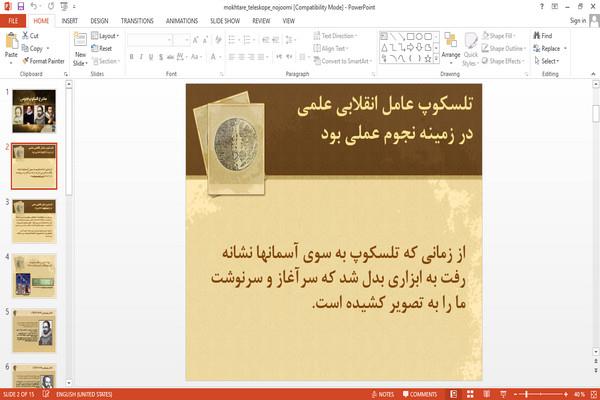This screenshot has width=600, height=400.
Task: Select slide 4 thumbnail
Action: pyautogui.click(x=34, y=276)
